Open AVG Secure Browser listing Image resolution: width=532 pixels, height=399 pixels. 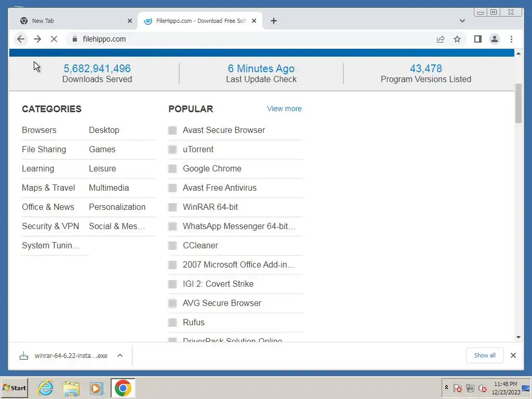(222, 303)
